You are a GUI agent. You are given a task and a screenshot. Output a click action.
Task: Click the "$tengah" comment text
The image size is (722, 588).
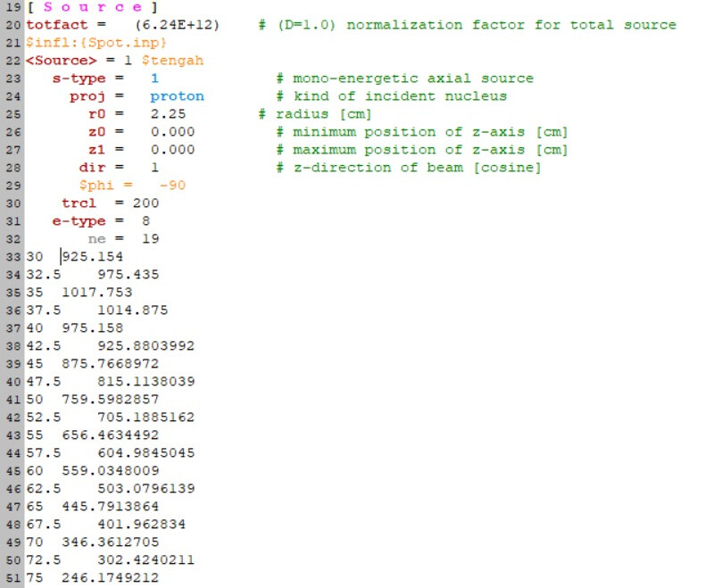click(x=172, y=61)
